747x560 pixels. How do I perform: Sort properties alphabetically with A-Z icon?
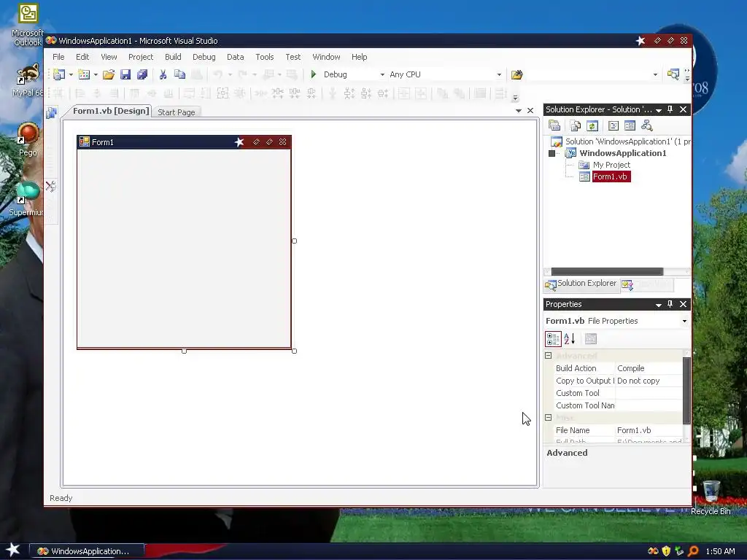point(570,338)
